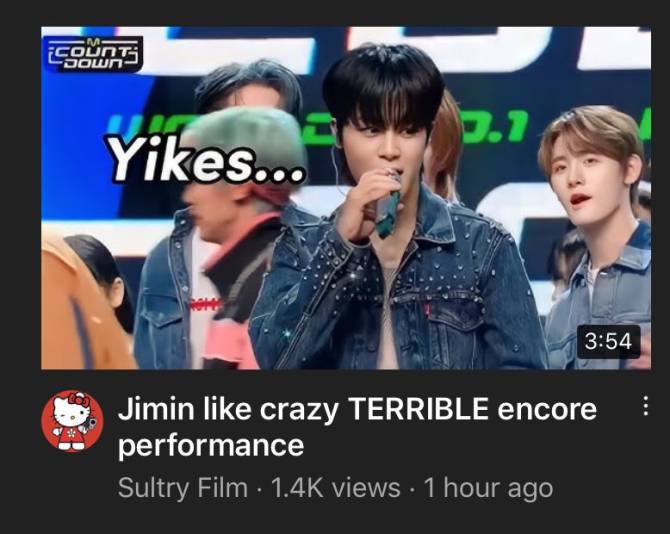Click the microphone held by the singer

(x=388, y=206)
